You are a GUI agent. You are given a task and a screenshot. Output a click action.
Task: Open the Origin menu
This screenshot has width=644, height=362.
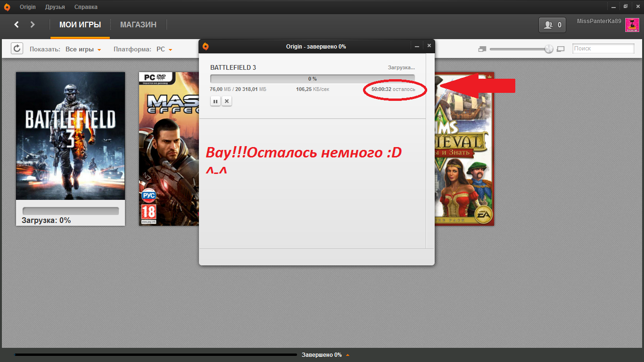(x=28, y=7)
